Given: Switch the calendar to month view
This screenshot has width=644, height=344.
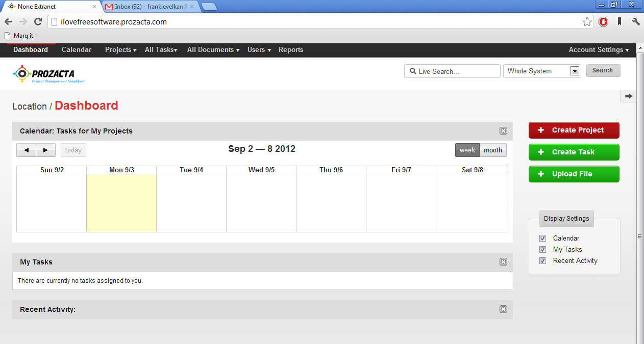Looking at the screenshot, I should tap(493, 150).
